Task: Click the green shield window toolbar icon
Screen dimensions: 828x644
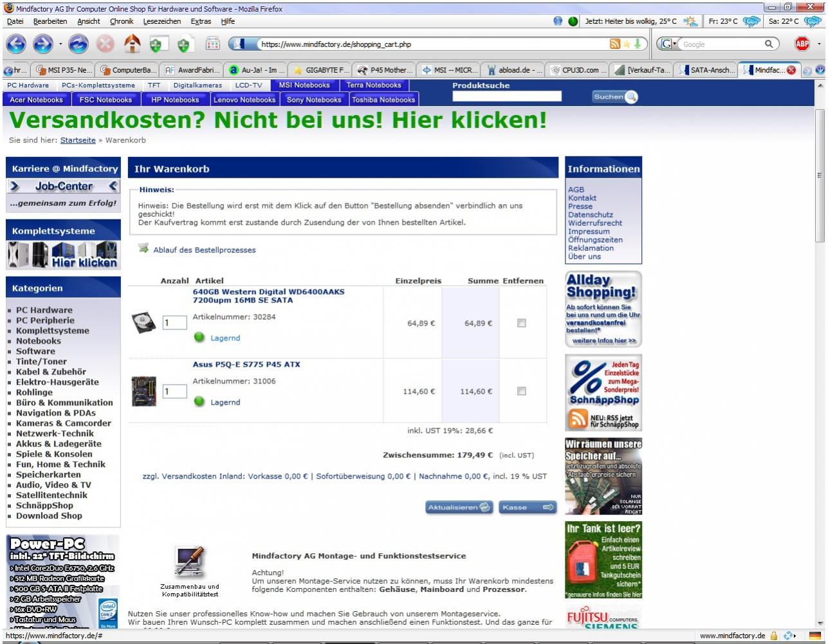Action: coord(159,45)
